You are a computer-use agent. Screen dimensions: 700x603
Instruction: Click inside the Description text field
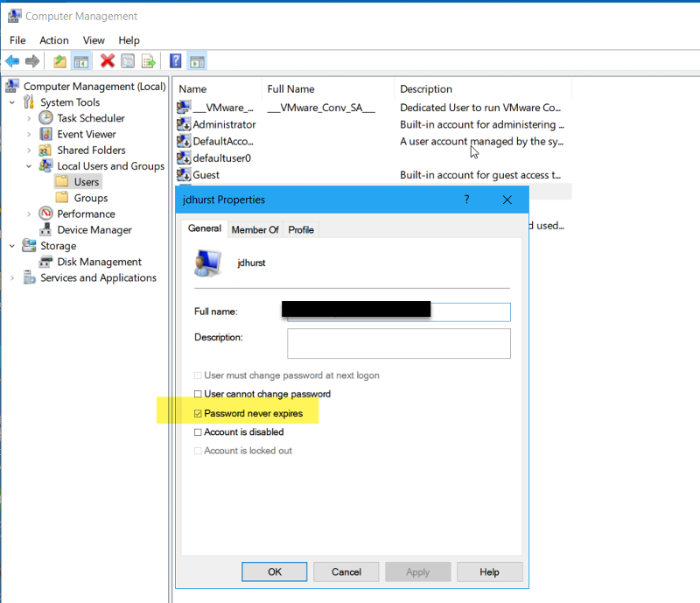[398, 343]
